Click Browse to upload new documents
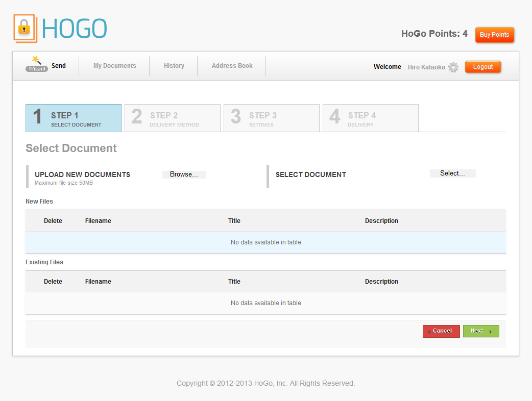This screenshot has height=401, width=532. point(184,174)
